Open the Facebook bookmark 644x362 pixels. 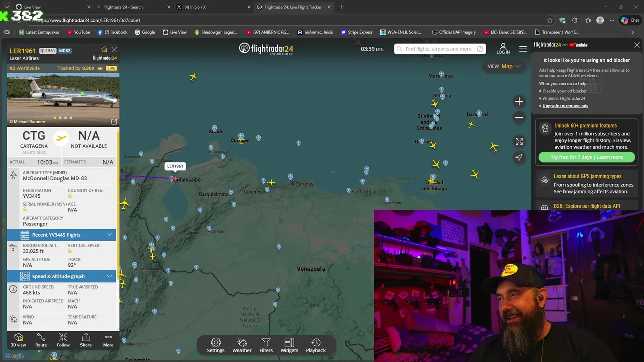point(112,32)
